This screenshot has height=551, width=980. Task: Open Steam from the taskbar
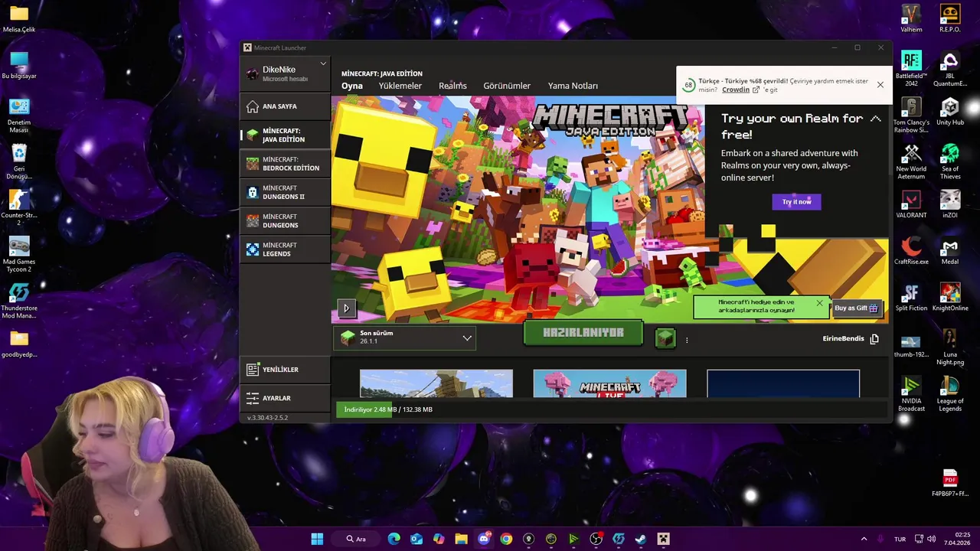(641, 539)
